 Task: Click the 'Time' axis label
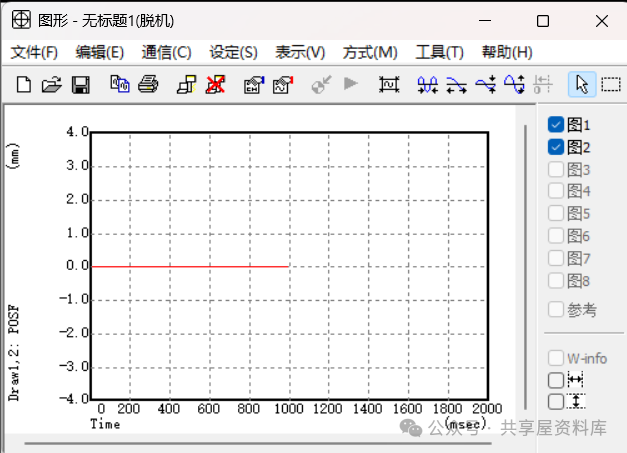tap(105, 424)
